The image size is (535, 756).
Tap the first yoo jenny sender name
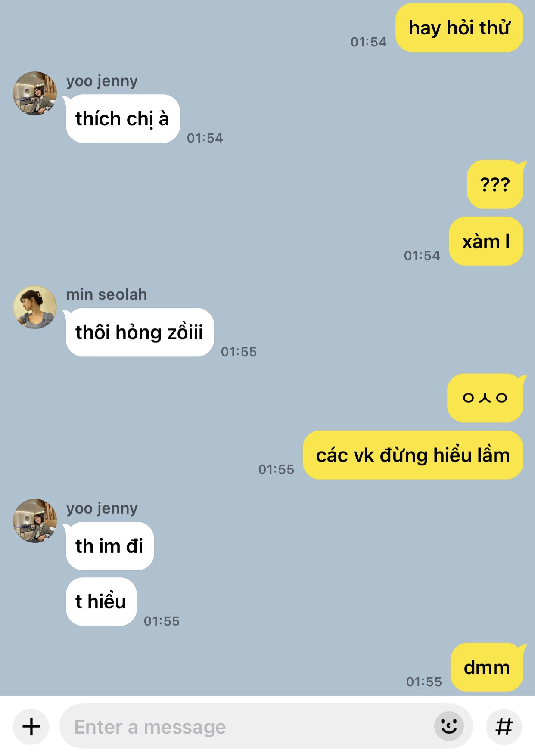tap(102, 81)
